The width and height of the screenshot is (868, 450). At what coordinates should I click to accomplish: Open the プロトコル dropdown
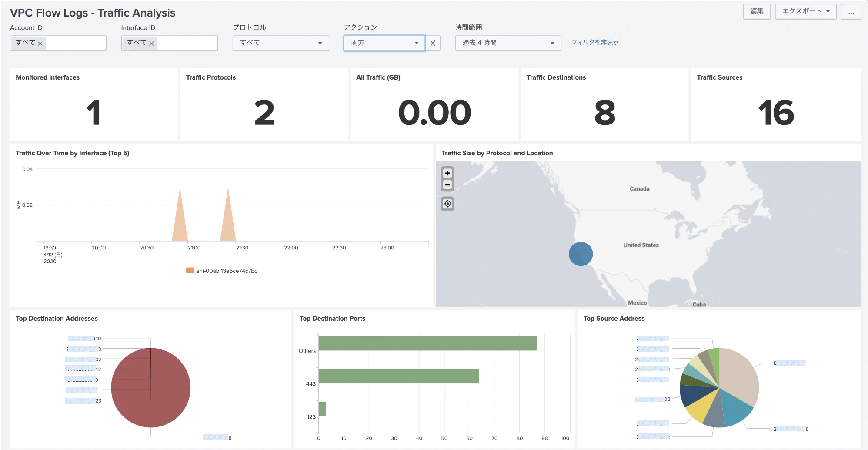click(x=280, y=43)
